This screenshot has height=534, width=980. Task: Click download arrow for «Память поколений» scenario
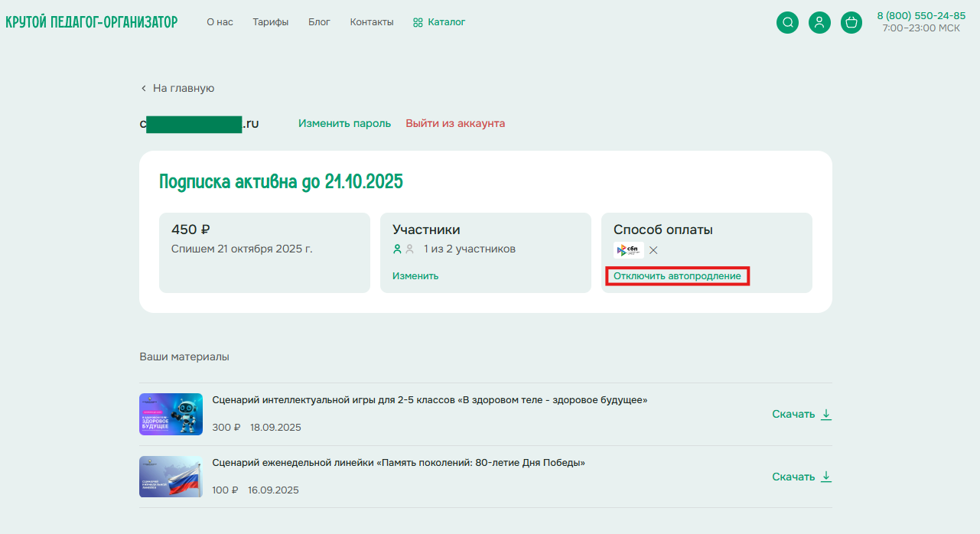coord(826,477)
